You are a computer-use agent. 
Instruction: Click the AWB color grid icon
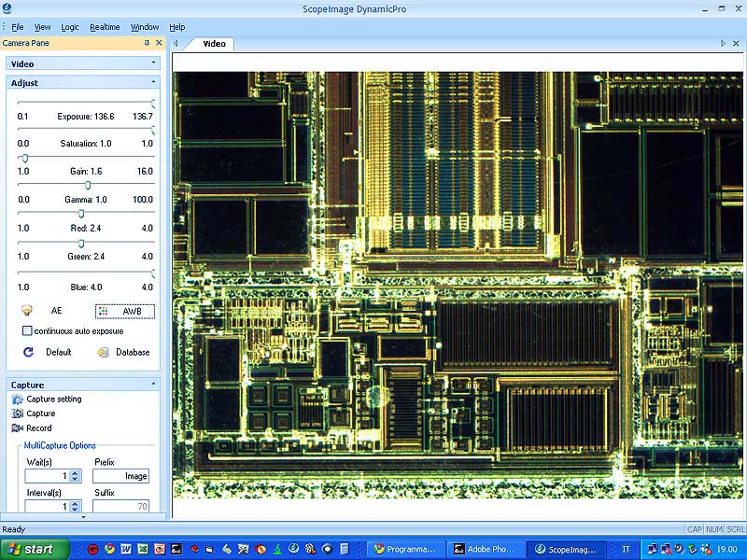pyautogui.click(x=103, y=312)
